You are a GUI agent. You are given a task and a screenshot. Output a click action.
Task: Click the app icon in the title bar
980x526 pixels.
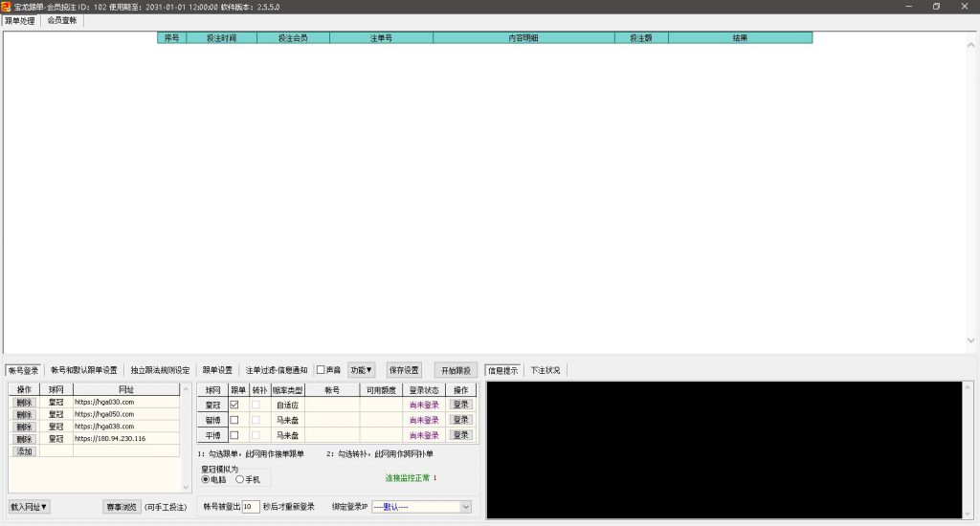click(7, 7)
